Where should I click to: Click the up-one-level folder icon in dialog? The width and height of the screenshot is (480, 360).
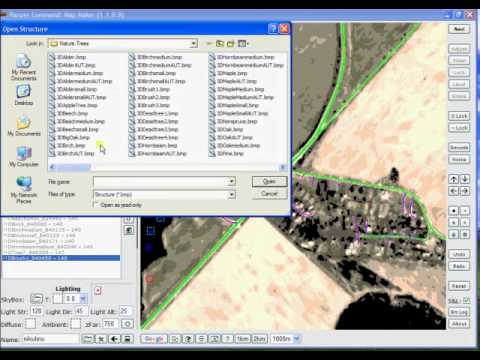click(x=220, y=44)
